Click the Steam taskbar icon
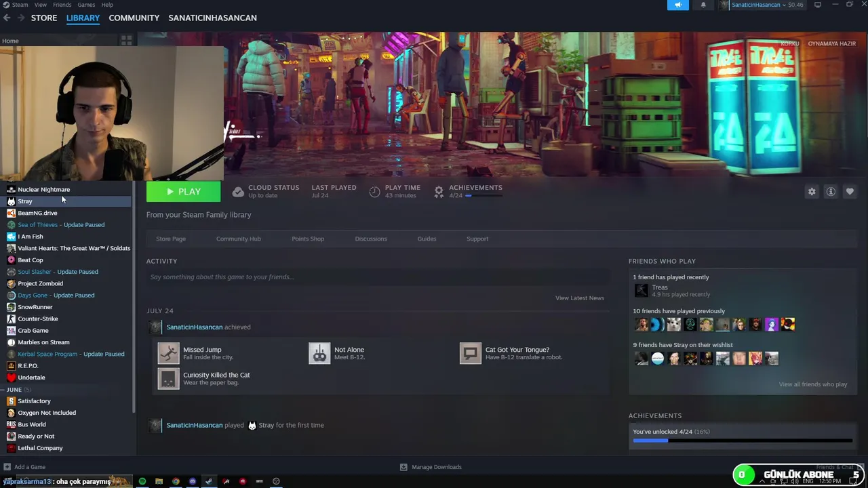This screenshot has height=488, width=868. pyautogui.click(x=209, y=481)
